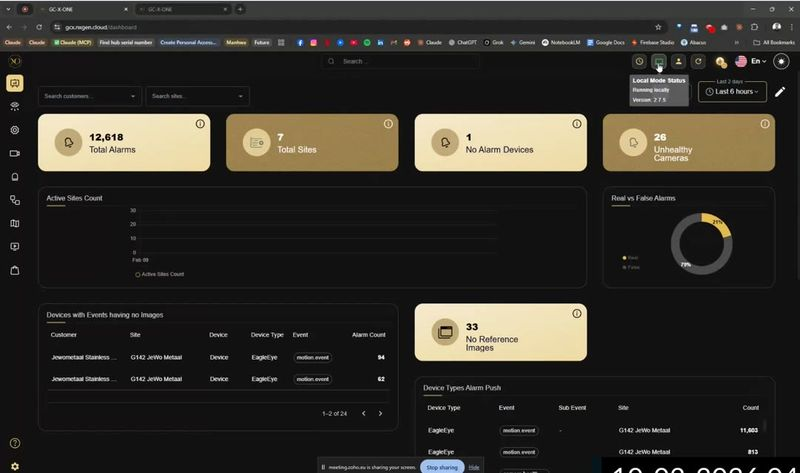
Task: Go to previous page of no-images table
Action: pos(364,413)
